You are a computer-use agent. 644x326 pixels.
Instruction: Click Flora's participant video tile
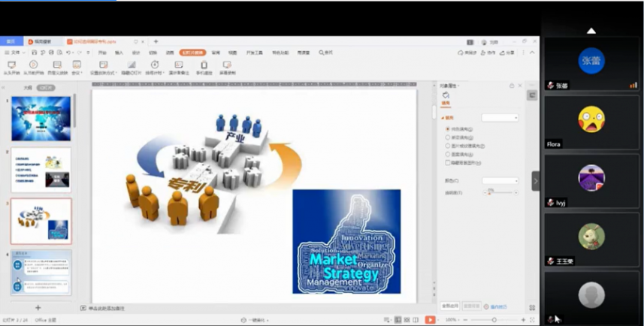(x=591, y=122)
